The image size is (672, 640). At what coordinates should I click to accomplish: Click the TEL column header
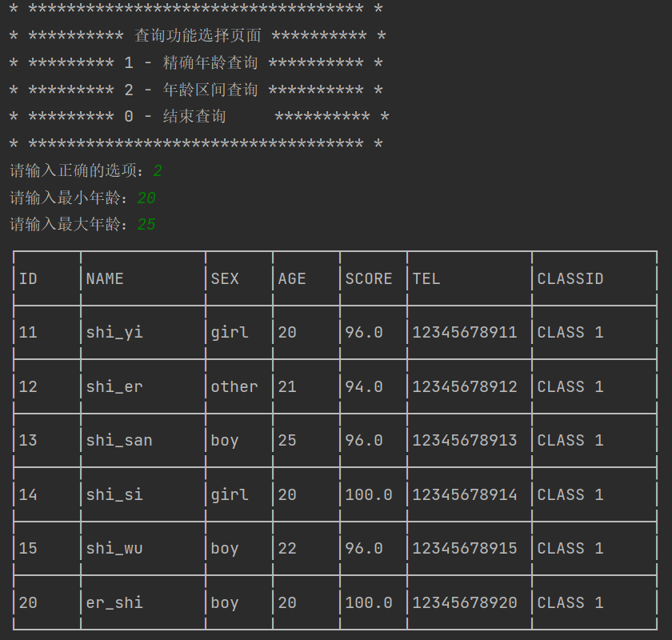click(x=426, y=278)
